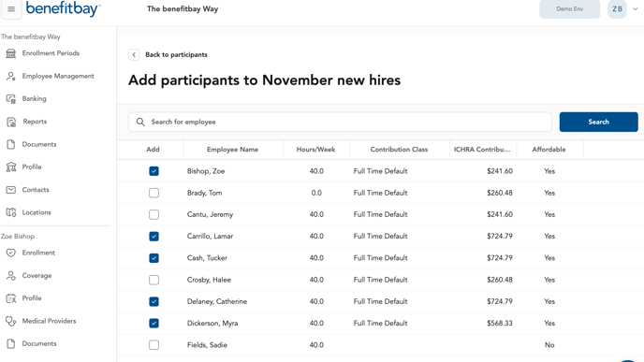Check the Cantu, Jeremy checkbox
The width and height of the screenshot is (644, 362).
[154, 214]
